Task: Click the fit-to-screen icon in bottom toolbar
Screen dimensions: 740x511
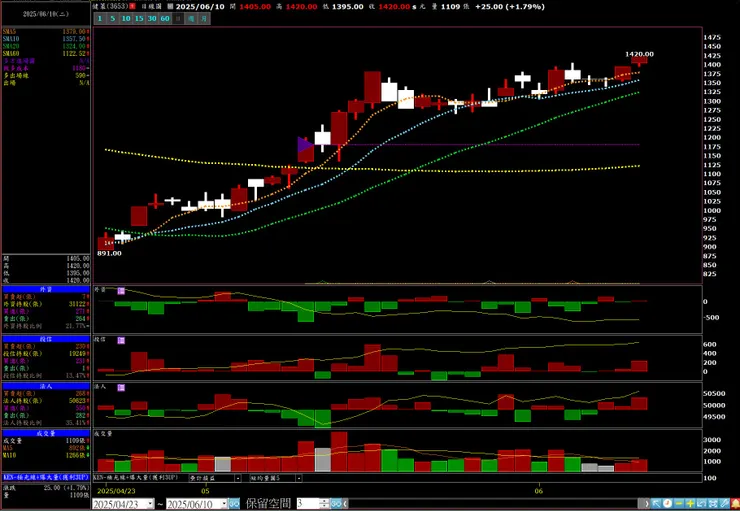Action: click(x=713, y=503)
